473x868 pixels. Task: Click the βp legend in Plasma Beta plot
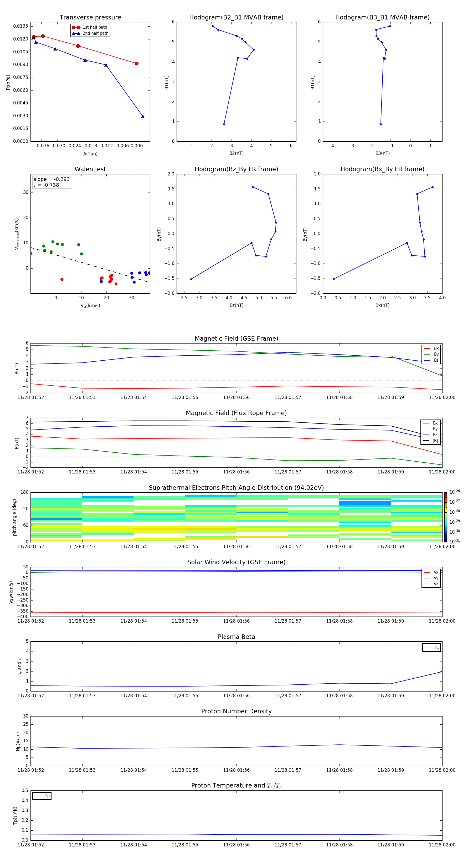coord(431,647)
